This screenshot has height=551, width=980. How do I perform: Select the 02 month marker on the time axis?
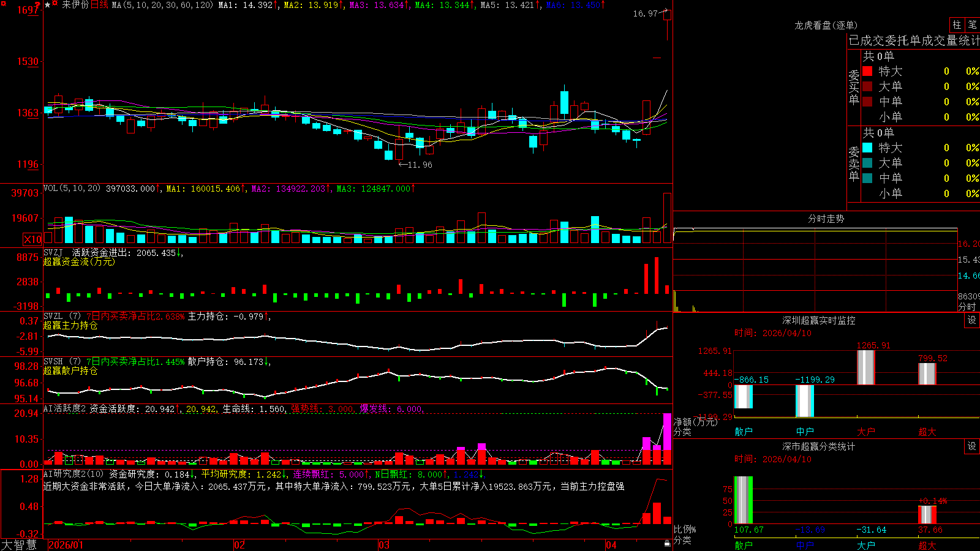[239, 545]
